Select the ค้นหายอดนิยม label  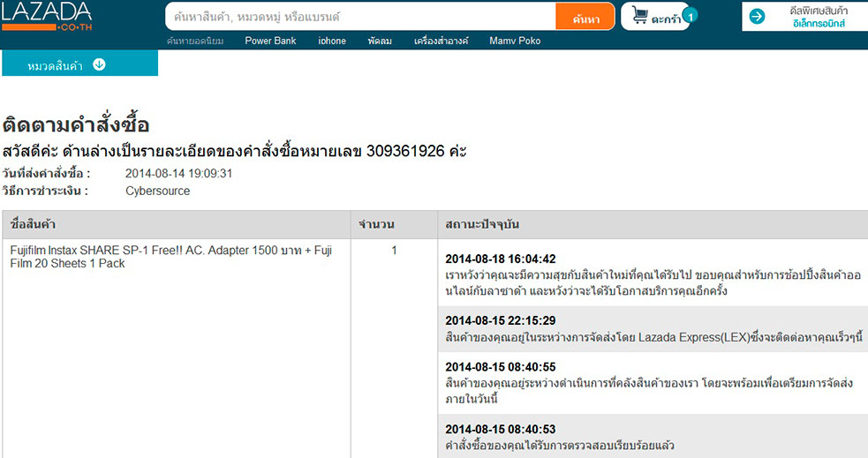coord(195,41)
